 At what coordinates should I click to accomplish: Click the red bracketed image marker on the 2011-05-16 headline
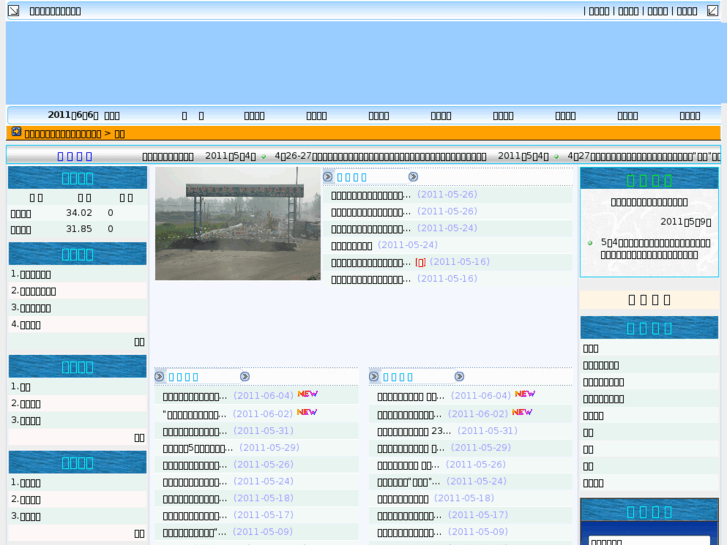(x=420, y=263)
